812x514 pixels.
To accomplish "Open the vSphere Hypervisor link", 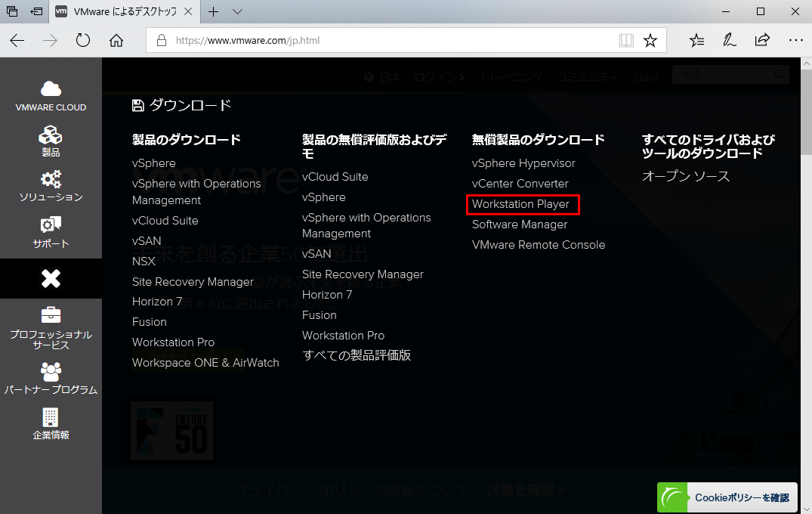I will tap(523, 163).
